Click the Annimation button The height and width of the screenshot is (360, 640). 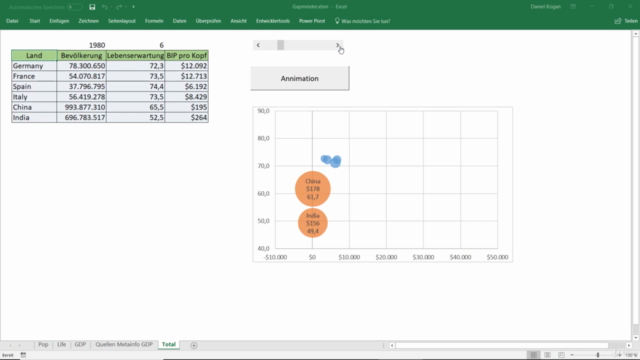[x=300, y=78]
